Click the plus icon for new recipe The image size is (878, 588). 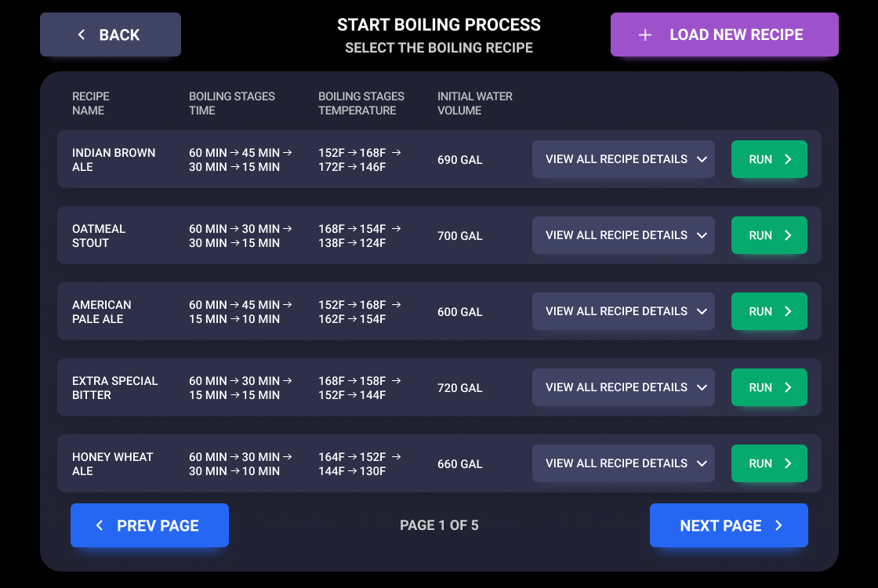coord(645,35)
